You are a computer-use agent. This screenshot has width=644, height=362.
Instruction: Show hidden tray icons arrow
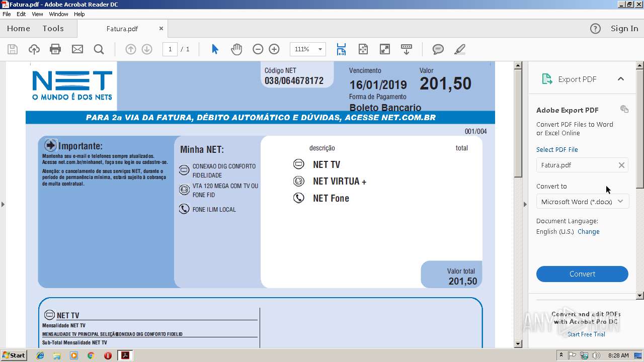point(561,355)
